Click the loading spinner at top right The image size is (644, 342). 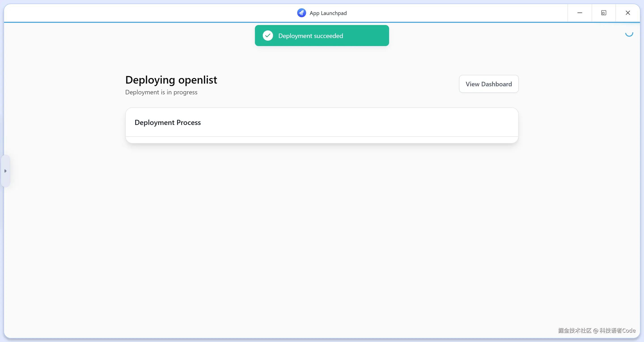(629, 33)
